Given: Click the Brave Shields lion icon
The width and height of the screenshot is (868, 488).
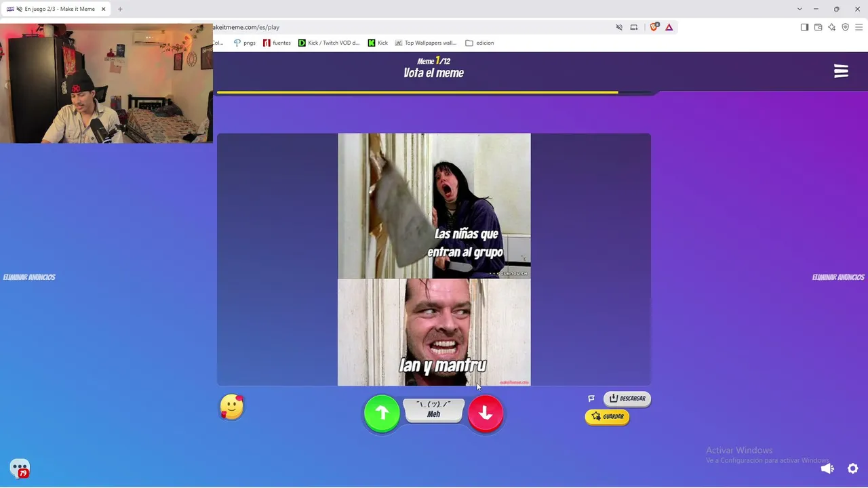Looking at the screenshot, I should (x=654, y=27).
